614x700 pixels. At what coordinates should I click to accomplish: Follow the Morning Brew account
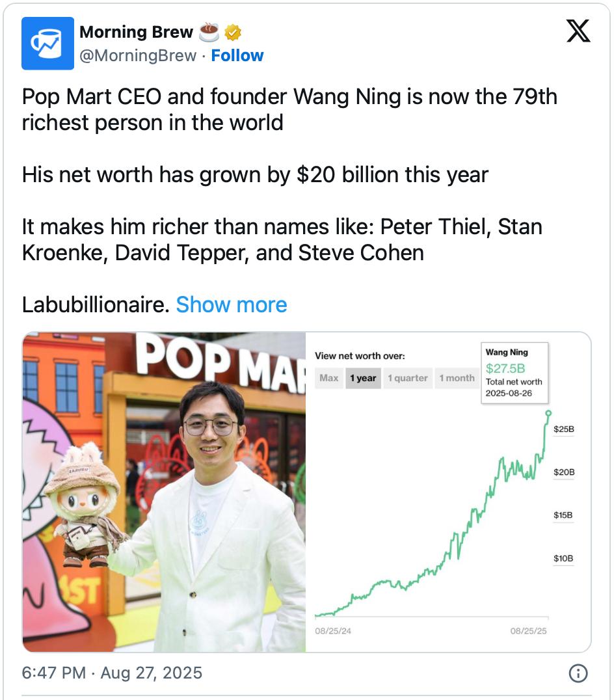click(x=237, y=56)
